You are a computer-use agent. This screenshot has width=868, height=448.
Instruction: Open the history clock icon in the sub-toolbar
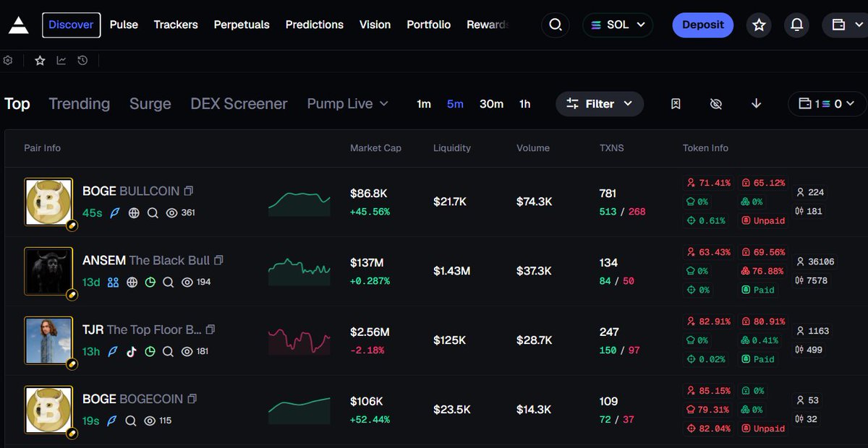(82, 61)
